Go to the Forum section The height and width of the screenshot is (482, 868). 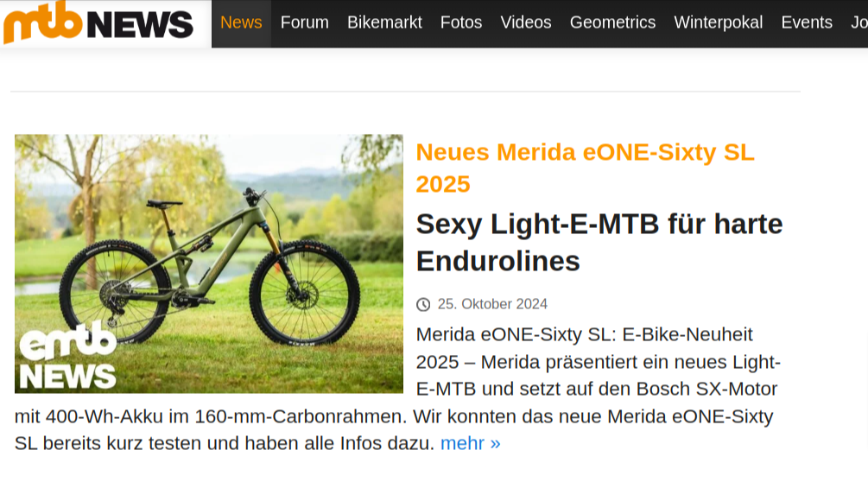point(305,22)
